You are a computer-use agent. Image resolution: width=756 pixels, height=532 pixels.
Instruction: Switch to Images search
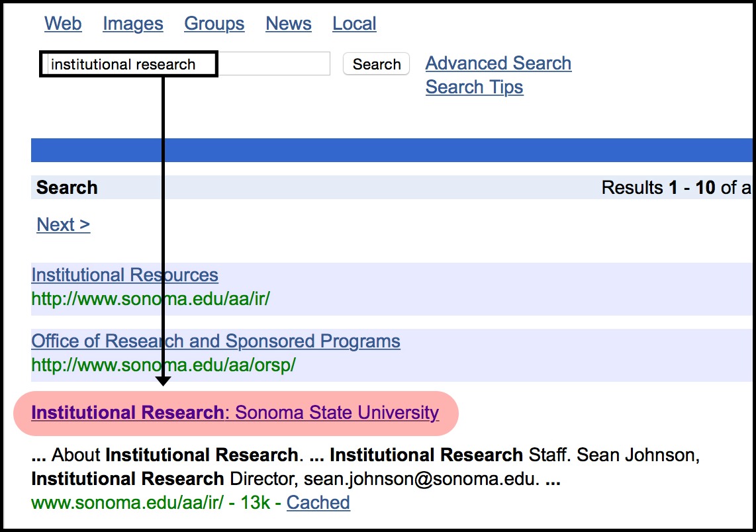pos(132,24)
